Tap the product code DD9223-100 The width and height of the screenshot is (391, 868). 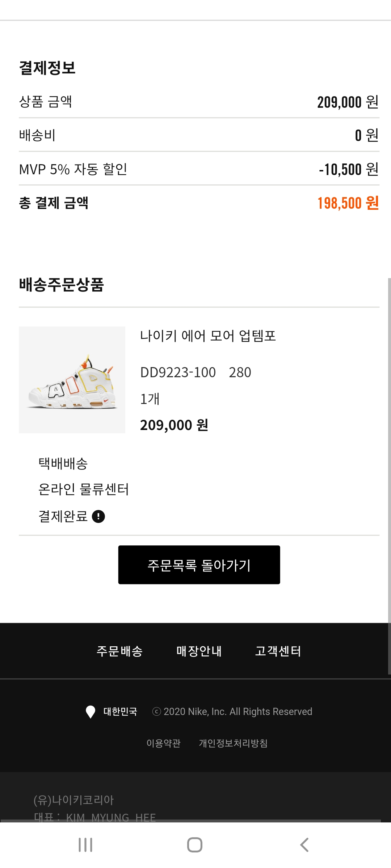[x=178, y=373]
